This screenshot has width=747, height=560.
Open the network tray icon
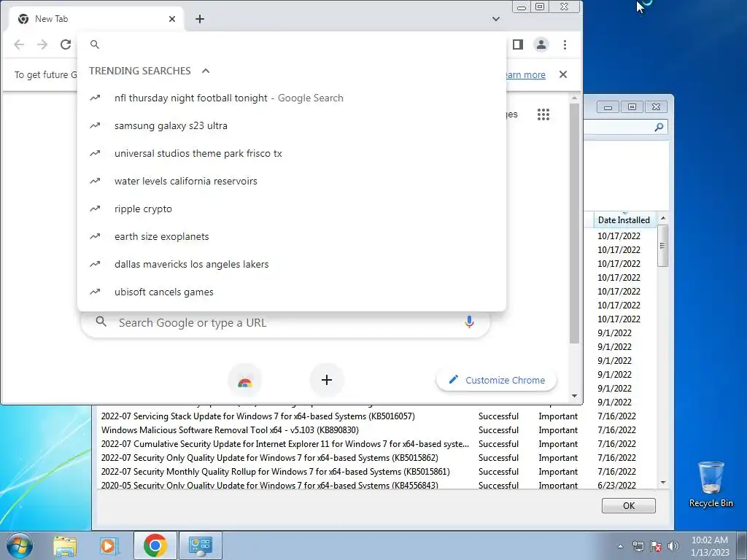638,546
